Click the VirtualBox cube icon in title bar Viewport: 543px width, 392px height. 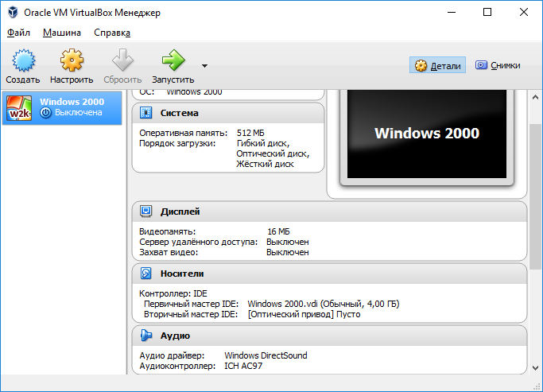tap(13, 12)
